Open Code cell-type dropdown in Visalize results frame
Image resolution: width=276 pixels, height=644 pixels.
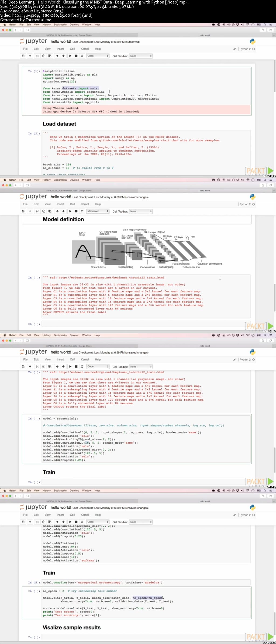pos(98,522)
